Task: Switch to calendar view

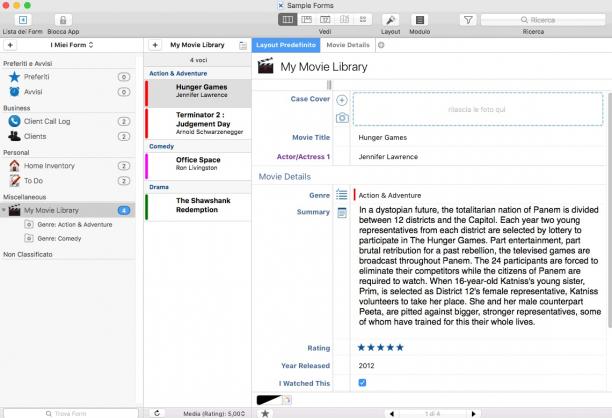Action: pyautogui.click(x=325, y=20)
